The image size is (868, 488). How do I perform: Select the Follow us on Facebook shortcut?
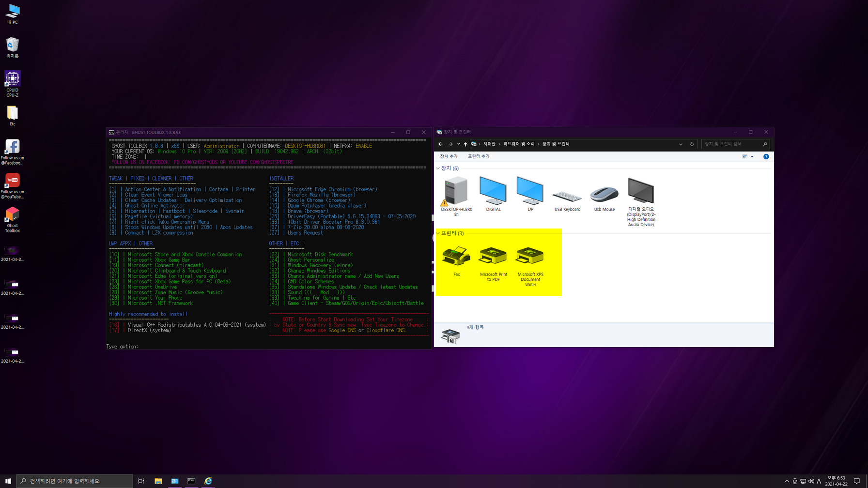click(13, 152)
